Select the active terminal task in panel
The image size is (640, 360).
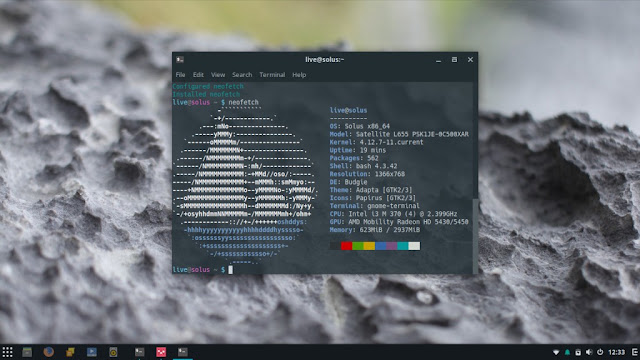(x=182, y=352)
